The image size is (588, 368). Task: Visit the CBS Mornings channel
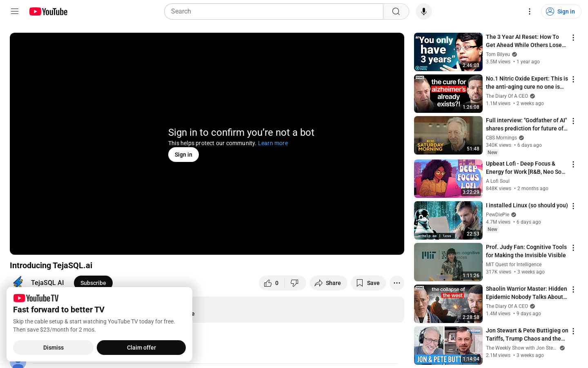tap(501, 138)
